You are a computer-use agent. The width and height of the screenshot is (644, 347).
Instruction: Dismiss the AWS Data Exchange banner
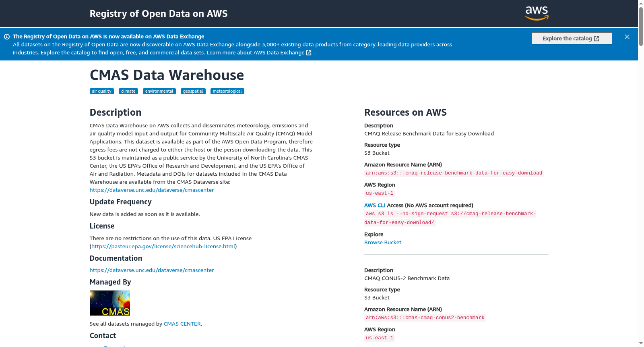click(627, 37)
